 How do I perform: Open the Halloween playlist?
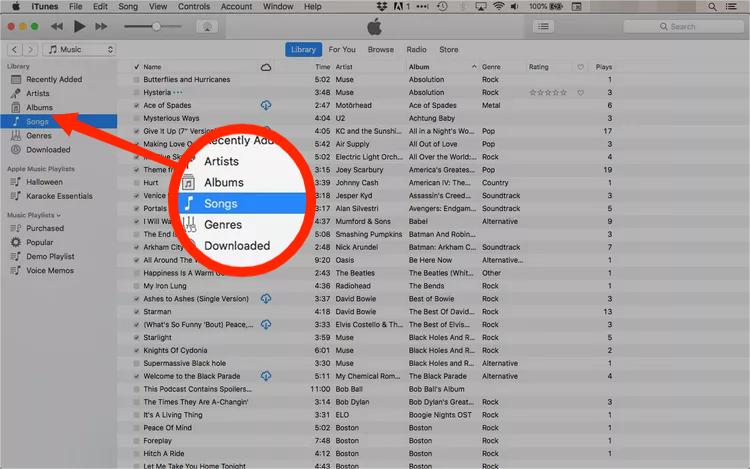[x=44, y=182]
